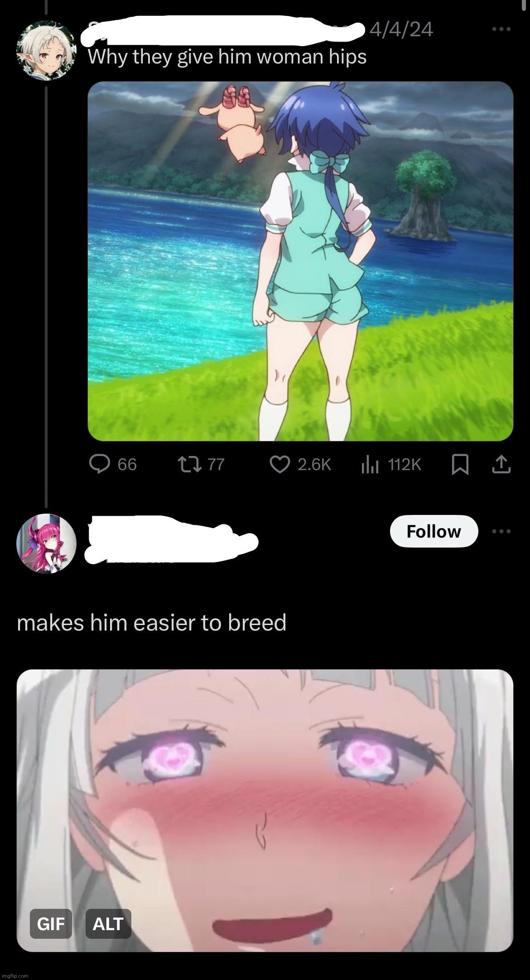530x980 pixels.
Task: Tap the repost icon showing 77
Action: pos(185,464)
